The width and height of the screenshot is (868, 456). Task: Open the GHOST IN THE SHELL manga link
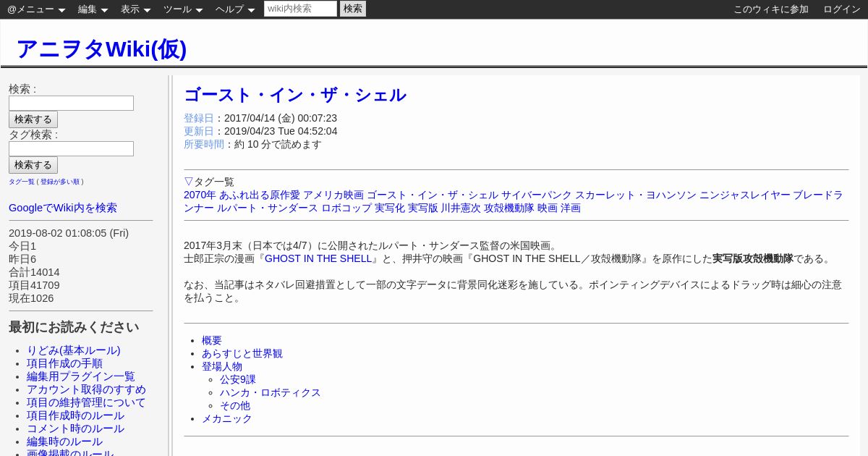[318, 258]
